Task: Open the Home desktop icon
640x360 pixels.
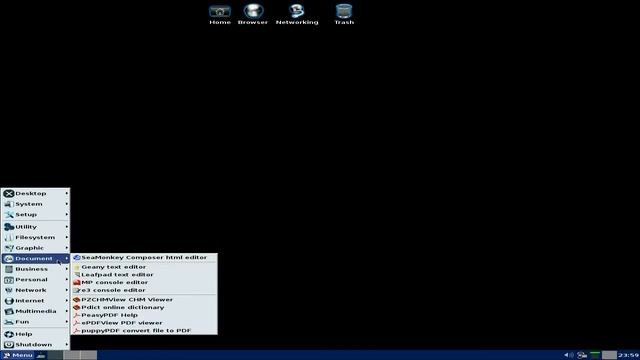Action: pos(220,15)
